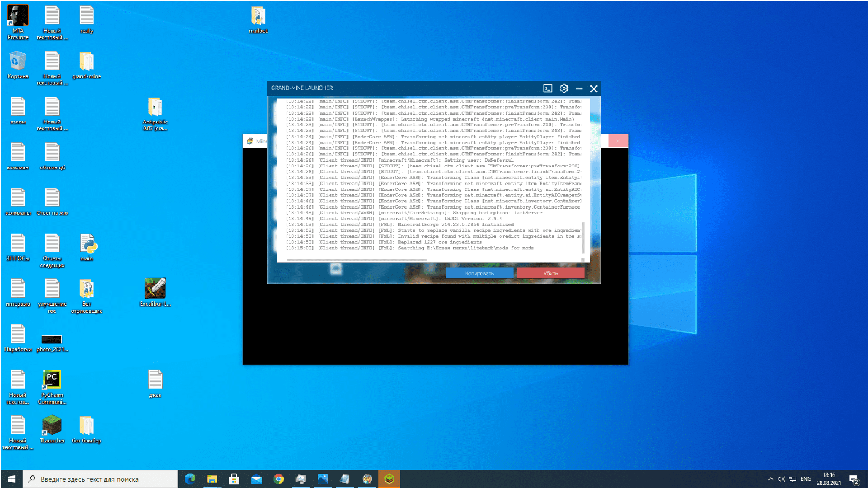Open the grand-mine folder
This screenshot has height=488, width=868.
pyautogui.click(x=86, y=66)
